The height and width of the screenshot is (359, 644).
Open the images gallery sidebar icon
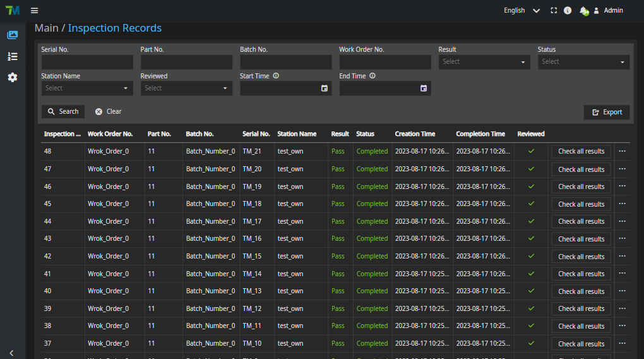(13, 35)
